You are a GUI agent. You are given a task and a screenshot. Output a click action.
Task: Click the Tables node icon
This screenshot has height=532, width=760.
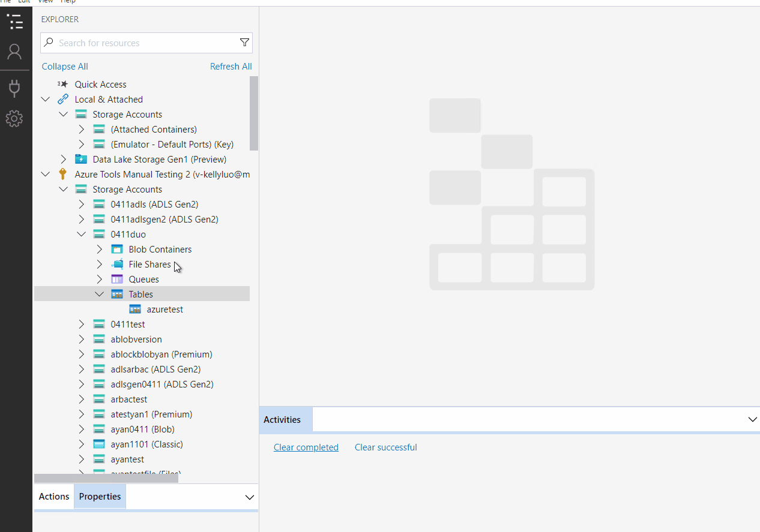[117, 294]
